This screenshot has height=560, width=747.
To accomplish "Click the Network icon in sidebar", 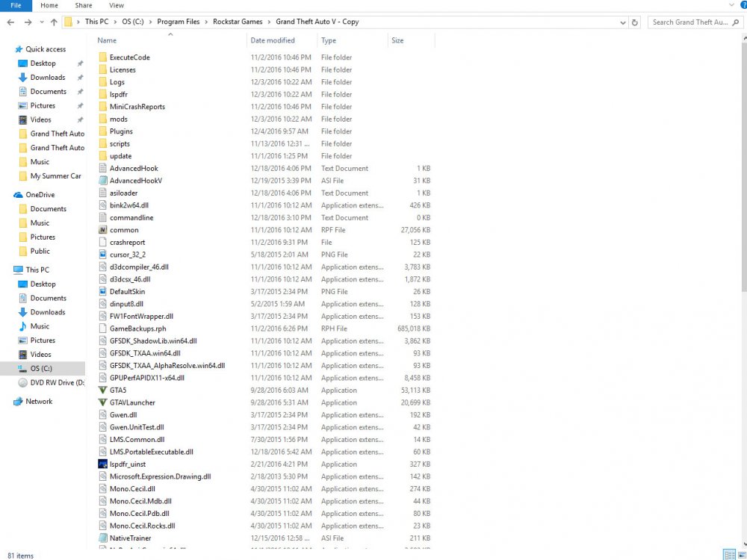I will coord(18,402).
